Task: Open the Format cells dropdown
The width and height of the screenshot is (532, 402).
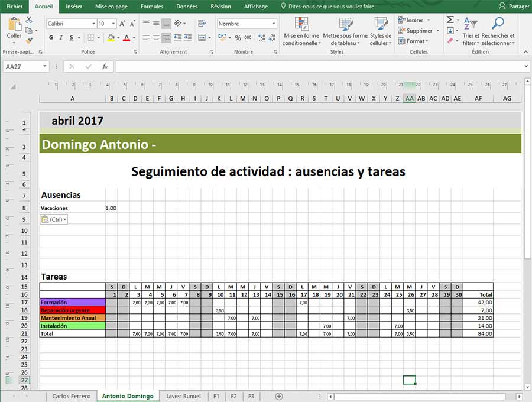Action: pyautogui.click(x=413, y=41)
